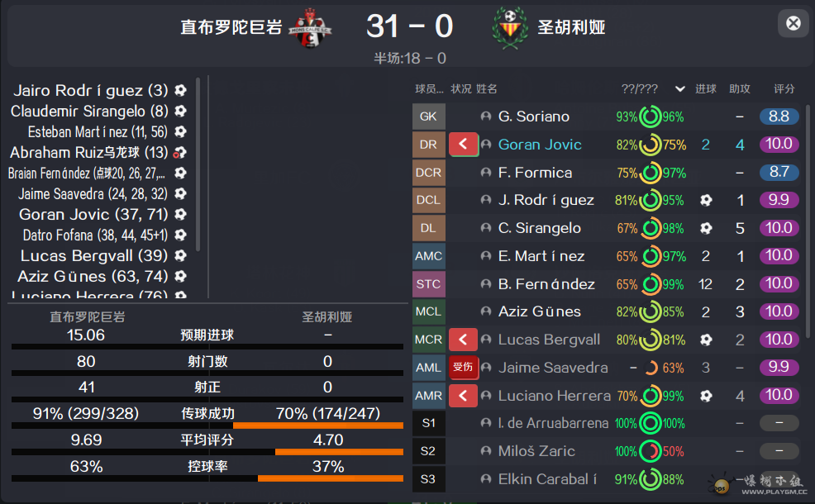Click goal ball icon beside Jairo Rodríguez scorer entry
Image resolution: width=815 pixels, height=504 pixels.
pyautogui.click(x=180, y=91)
